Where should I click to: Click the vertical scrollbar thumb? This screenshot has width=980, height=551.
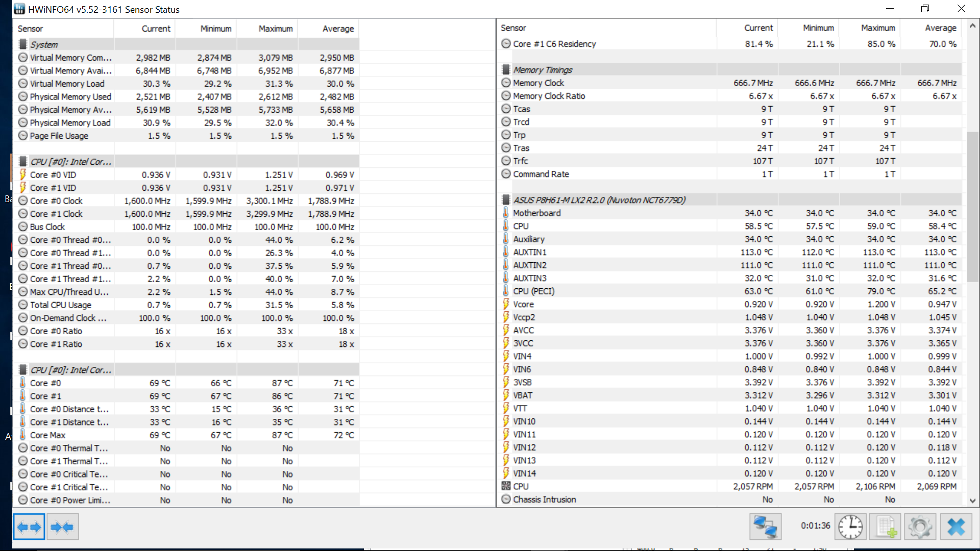click(972, 207)
